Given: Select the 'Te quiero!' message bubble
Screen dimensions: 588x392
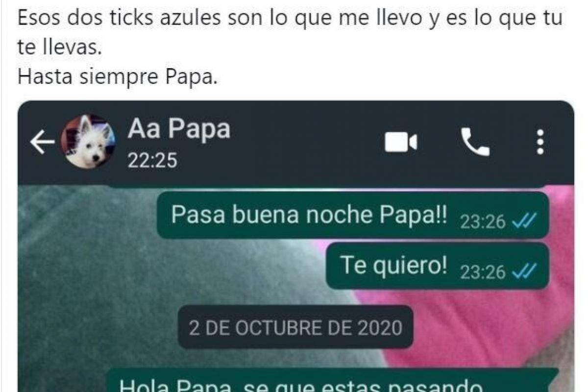Looking at the screenshot, I should (438, 266).
